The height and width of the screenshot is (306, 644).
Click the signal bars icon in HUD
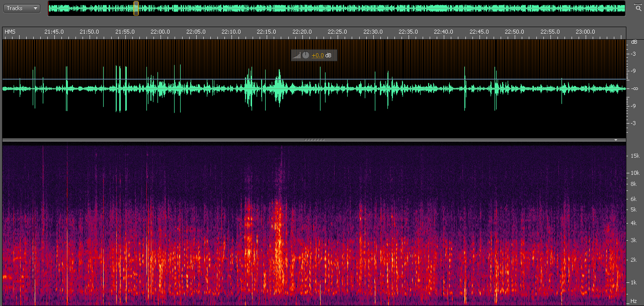[297, 55]
